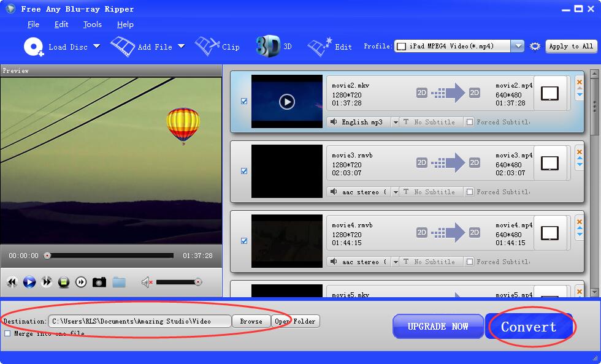Click the Load Disc icon
The image size is (601, 364).
click(x=34, y=47)
